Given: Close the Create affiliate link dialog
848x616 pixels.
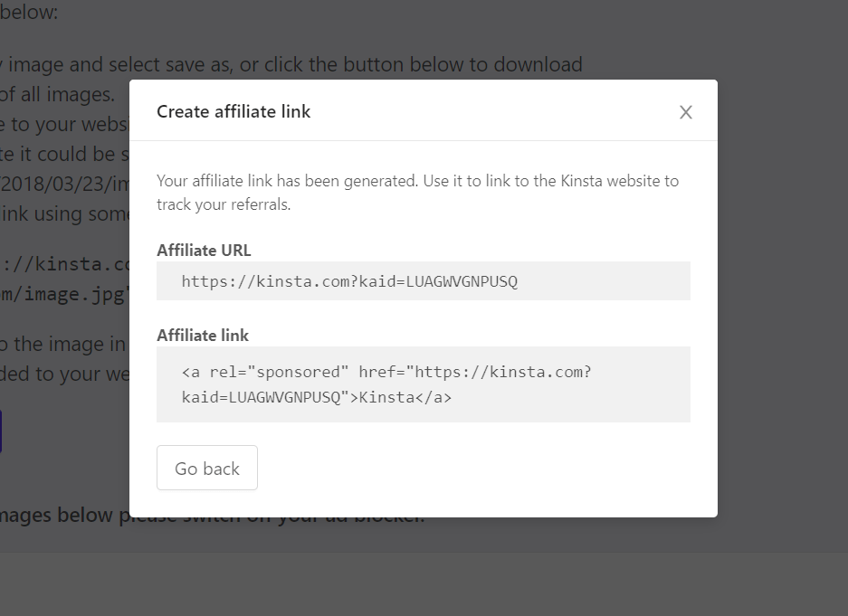Looking at the screenshot, I should coord(685,112).
